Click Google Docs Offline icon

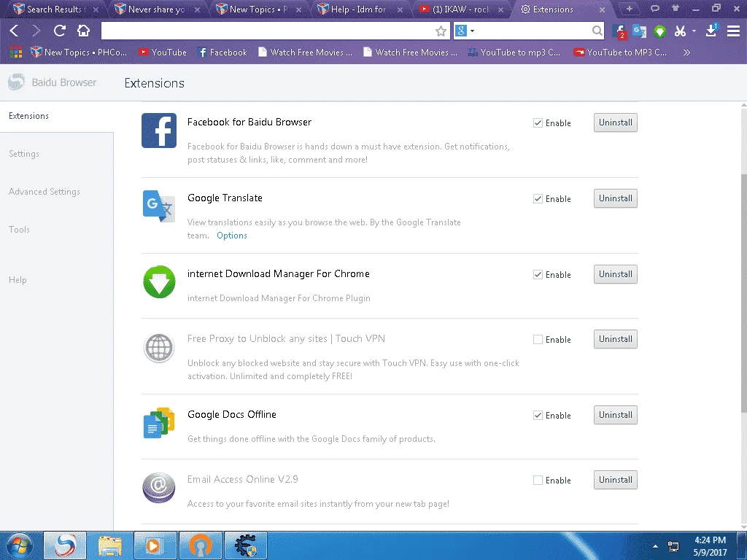[159, 423]
